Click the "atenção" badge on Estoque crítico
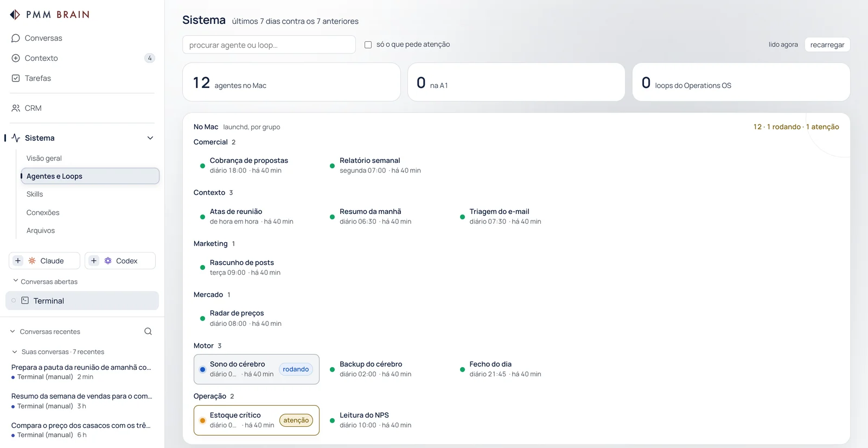This screenshot has height=448, width=868. tap(296, 420)
